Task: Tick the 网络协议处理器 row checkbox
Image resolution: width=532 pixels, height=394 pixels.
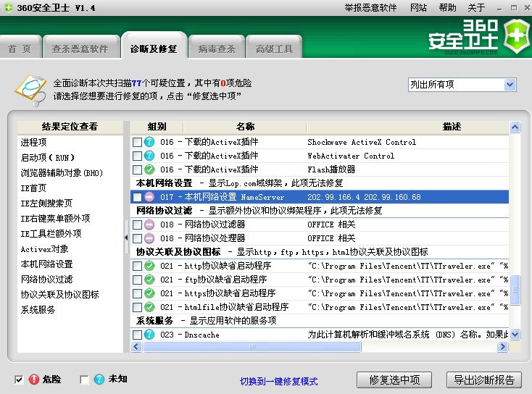Action: 137,238
